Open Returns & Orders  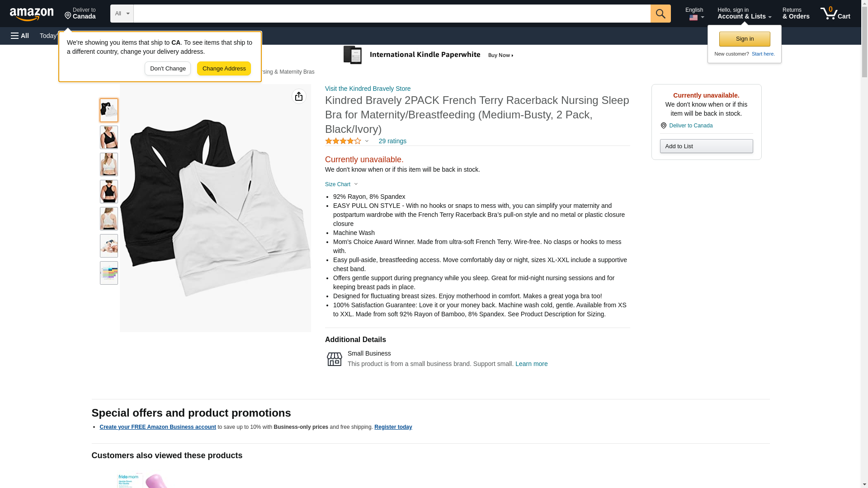(796, 14)
